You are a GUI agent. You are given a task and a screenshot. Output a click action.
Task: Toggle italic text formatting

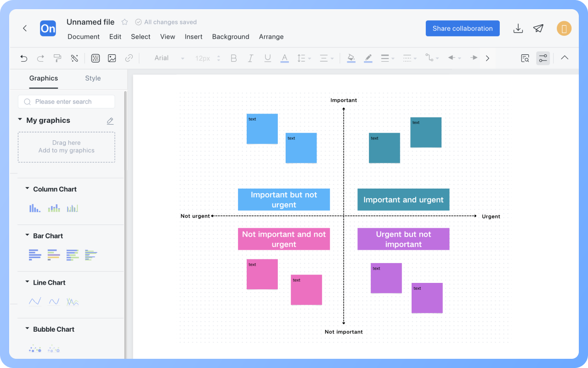[x=250, y=58]
